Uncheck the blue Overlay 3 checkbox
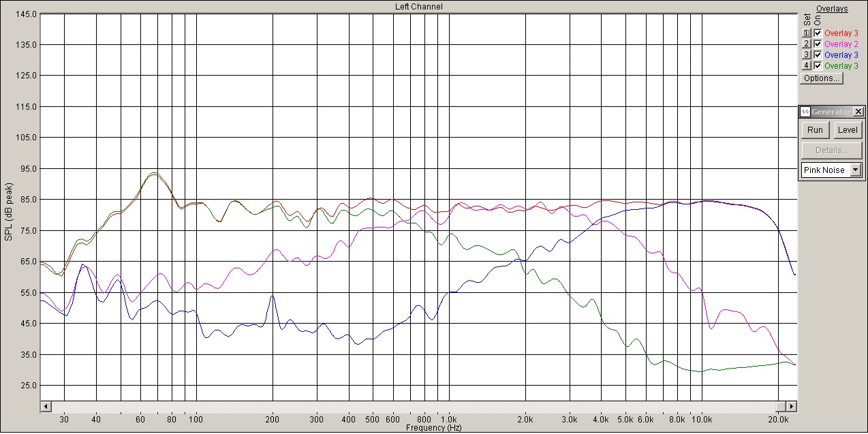Viewport: 868px width, 434px height. click(x=818, y=55)
